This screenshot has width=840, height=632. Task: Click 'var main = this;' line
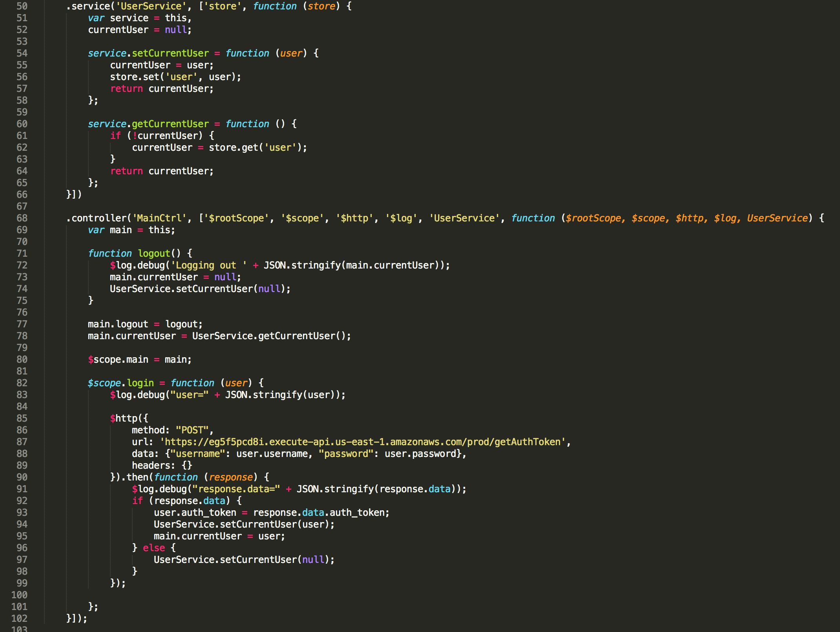(131, 230)
